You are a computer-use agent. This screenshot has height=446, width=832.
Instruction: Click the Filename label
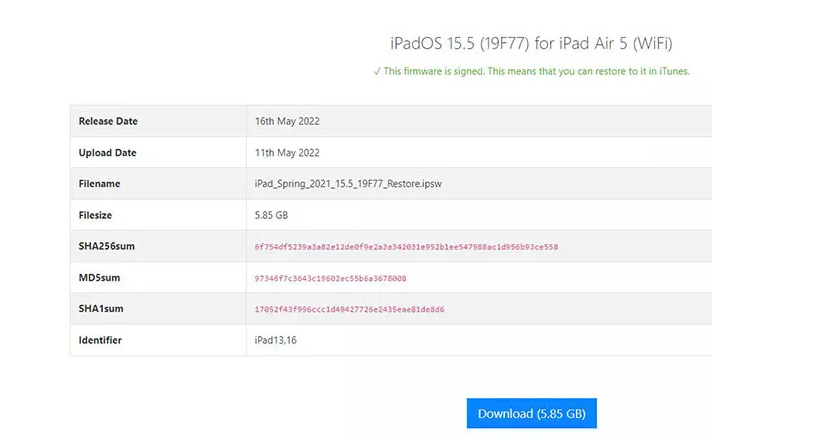coord(100,183)
